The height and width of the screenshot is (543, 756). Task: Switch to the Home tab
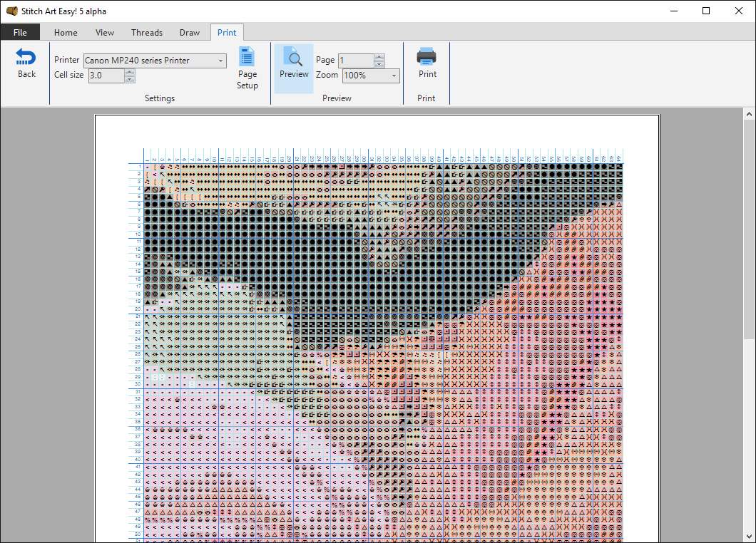[66, 32]
